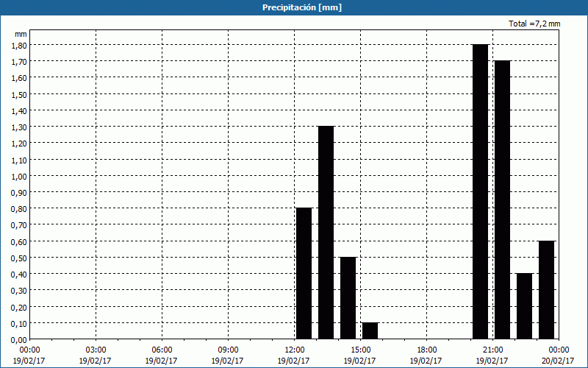This screenshot has height=368, width=588.
Task: Click the 03:00 time axis label
Action: click(x=96, y=350)
